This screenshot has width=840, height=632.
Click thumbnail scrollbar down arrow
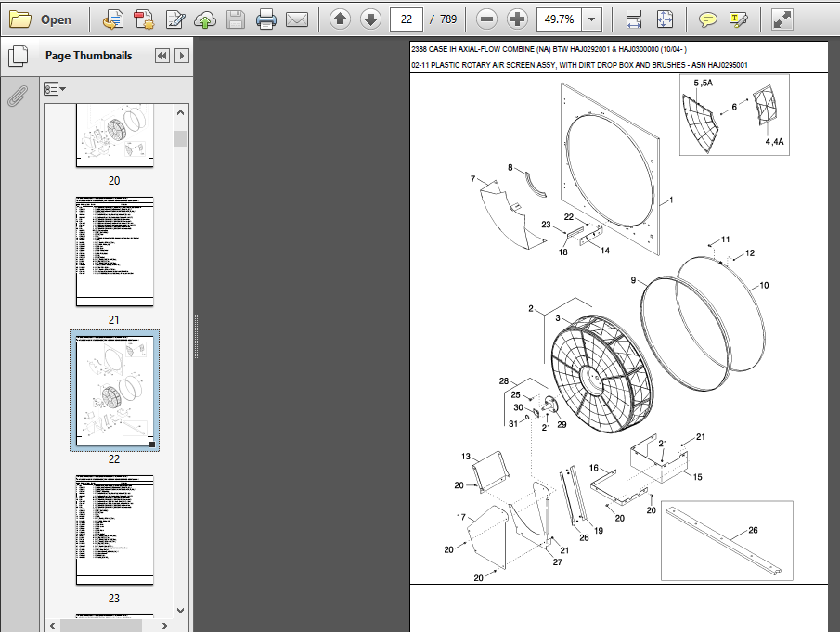tap(181, 611)
